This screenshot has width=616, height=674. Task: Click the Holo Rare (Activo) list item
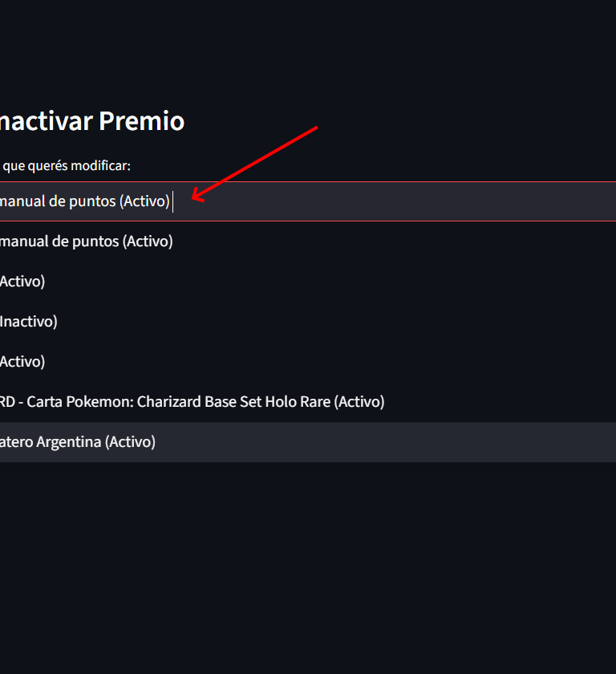(x=192, y=402)
